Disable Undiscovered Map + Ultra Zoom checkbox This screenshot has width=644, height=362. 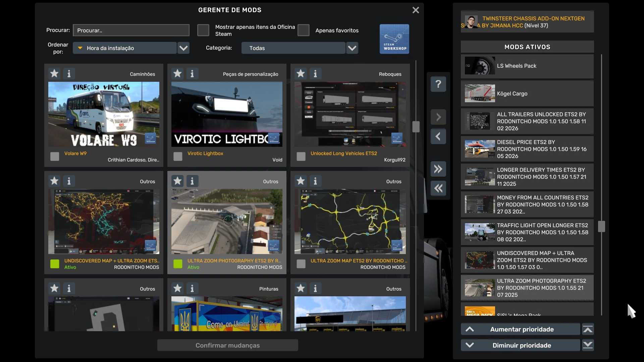(55, 264)
